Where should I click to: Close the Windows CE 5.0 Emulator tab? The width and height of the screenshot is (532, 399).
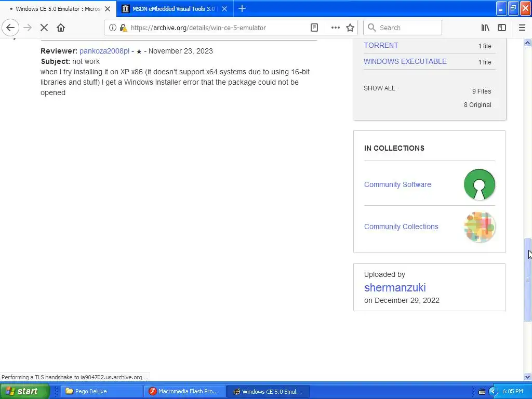(x=108, y=9)
